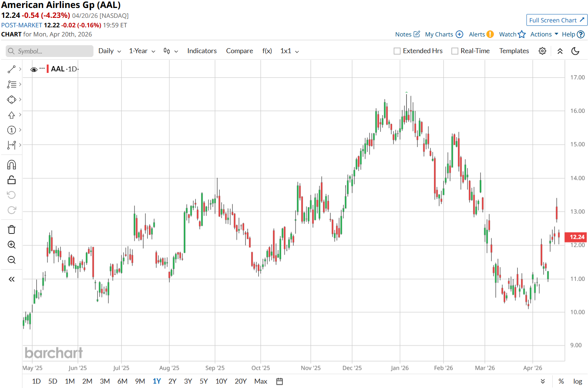Add AAL to Watchlist

click(x=512, y=34)
